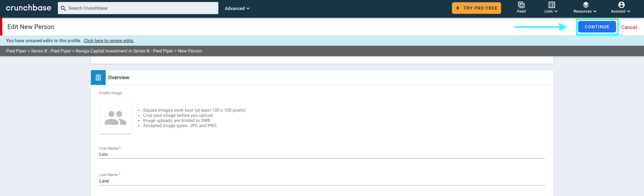Click the Overview section document icon
This screenshot has height=196, width=644.
click(x=98, y=78)
